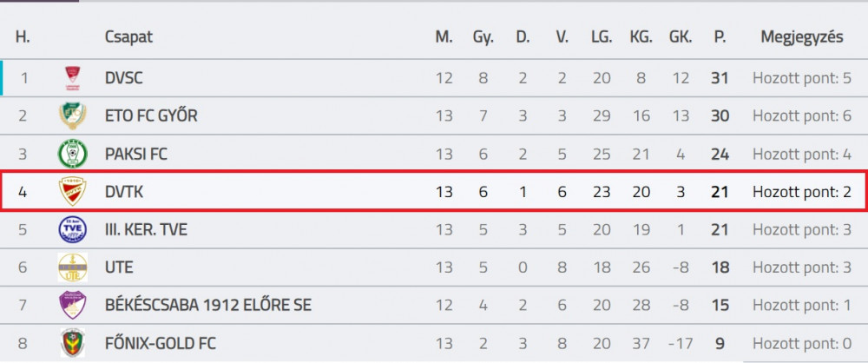The height and width of the screenshot is (363, 868).
Task: Click DVTK's Hozott pont: 2 note
Action: [x=802, y=192]
